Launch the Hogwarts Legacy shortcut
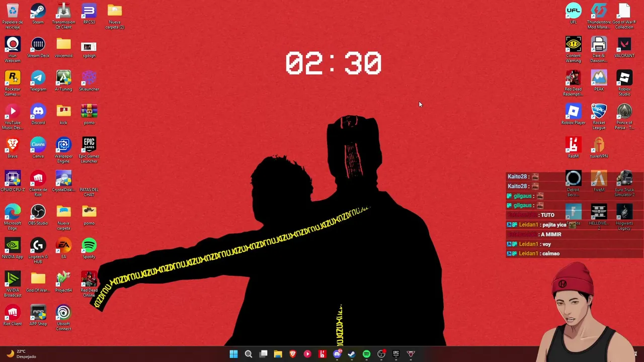The width and height of the screenshot is (644, 362). 624,217
